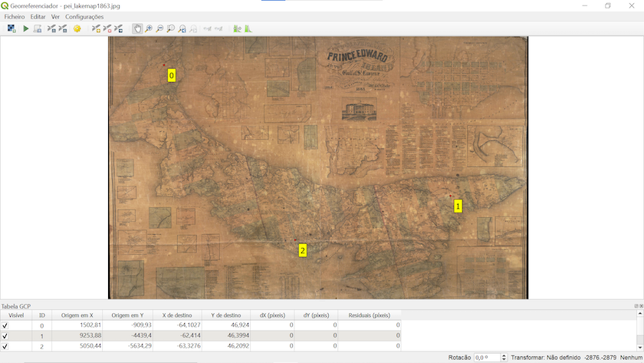Viewport: 644px width, 363px height.
Task: Activate the Pan hand tool
Action: pos(137,28)
